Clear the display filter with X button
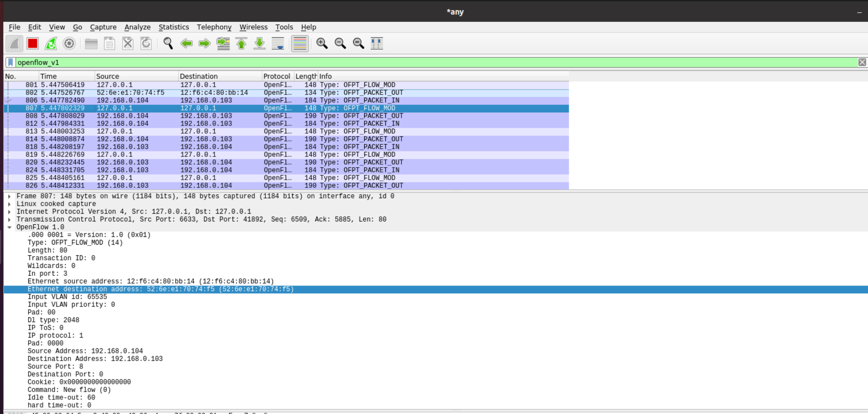Screen dimensions: 868x414 click(862, 62)
